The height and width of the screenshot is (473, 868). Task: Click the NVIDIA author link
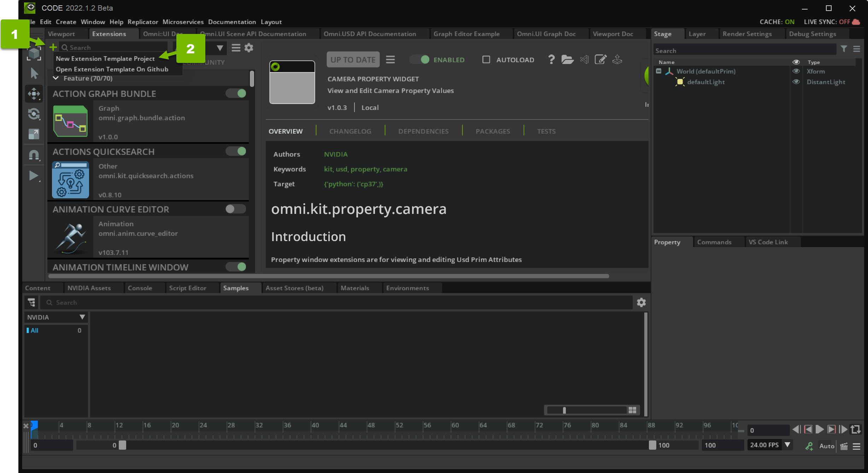pos(336,154)
